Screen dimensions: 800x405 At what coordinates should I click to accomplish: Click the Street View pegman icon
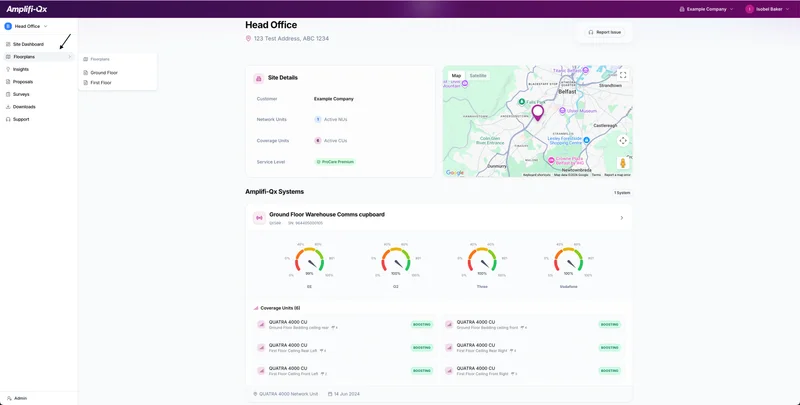(x=622, y=163)
